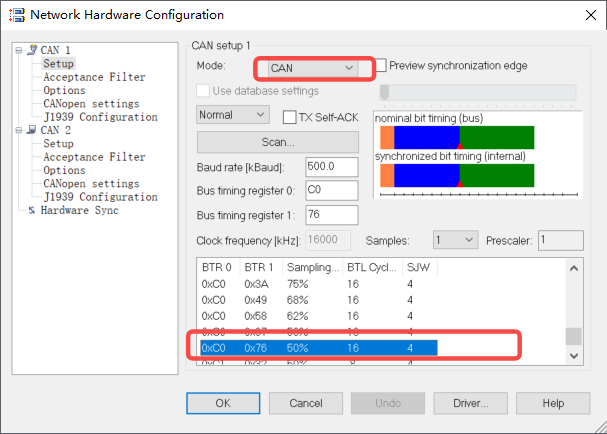
Task: Toggle the TX Self-ACK checkbox
Action: point(290,117)
